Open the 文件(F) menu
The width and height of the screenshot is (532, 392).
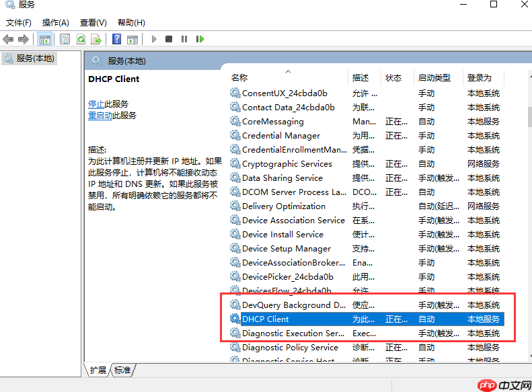coord(19,23)
